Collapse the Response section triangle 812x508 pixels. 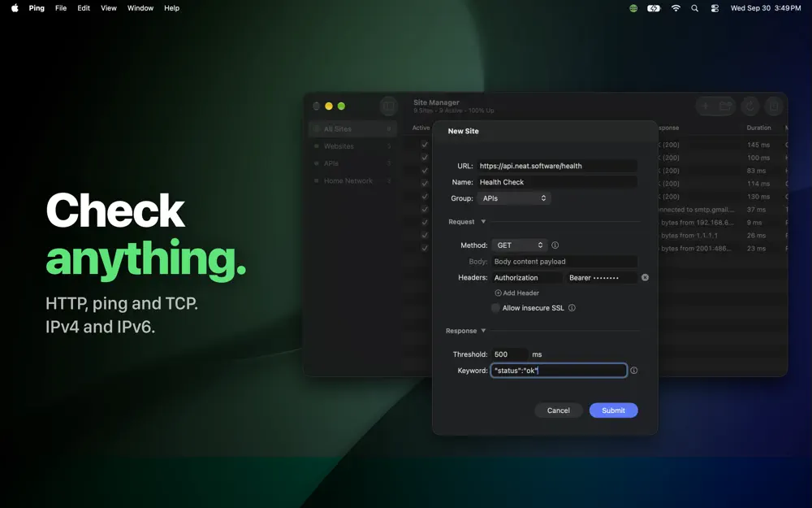coord(483,331)
